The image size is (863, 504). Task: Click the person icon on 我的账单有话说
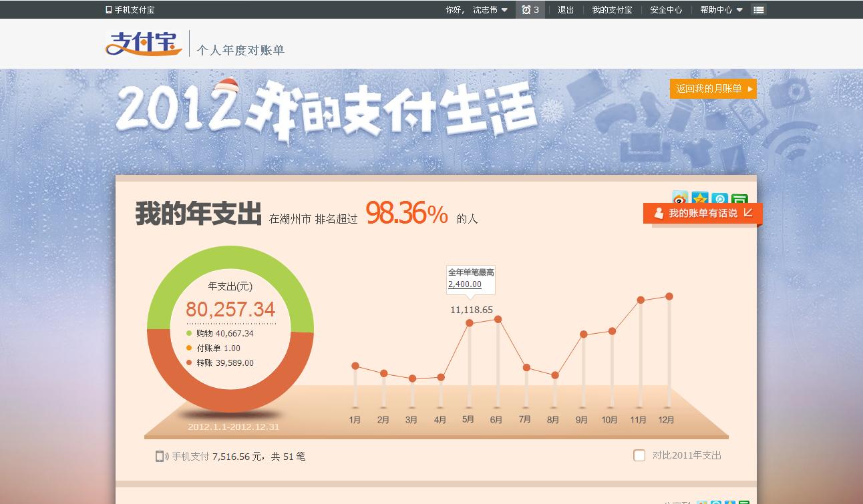pyautogui.click(x=659, y=213)
